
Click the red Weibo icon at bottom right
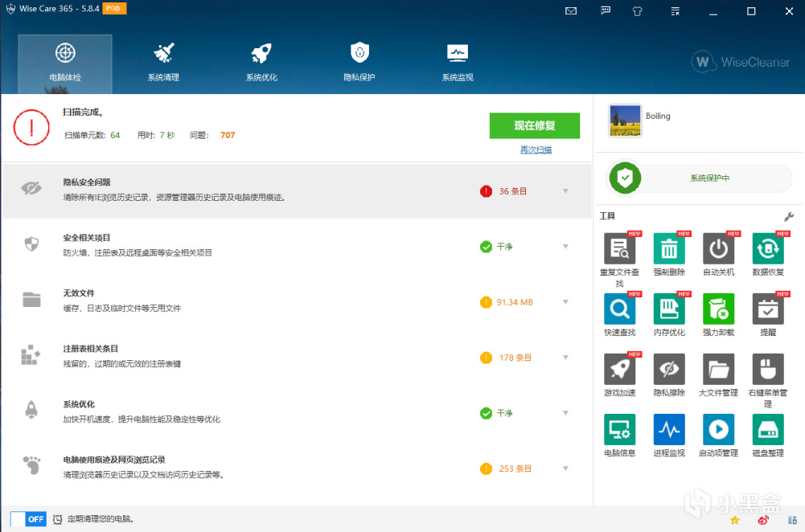click(763, 520)
